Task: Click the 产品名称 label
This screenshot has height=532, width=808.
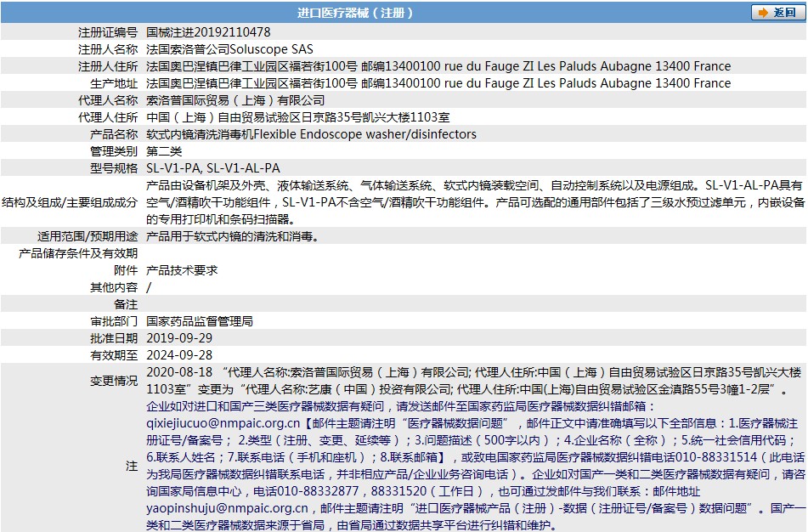Action: coord(114,134)
